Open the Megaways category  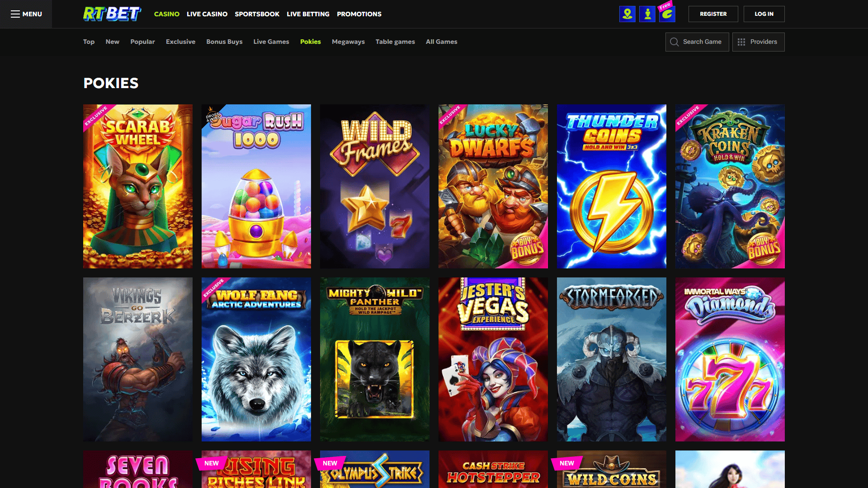point(348,42)
